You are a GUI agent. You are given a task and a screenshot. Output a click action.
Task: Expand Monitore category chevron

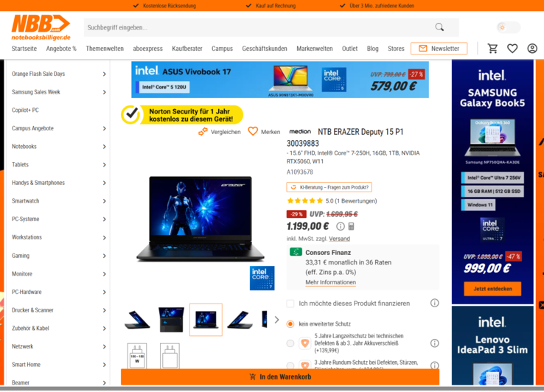point(104,273)
